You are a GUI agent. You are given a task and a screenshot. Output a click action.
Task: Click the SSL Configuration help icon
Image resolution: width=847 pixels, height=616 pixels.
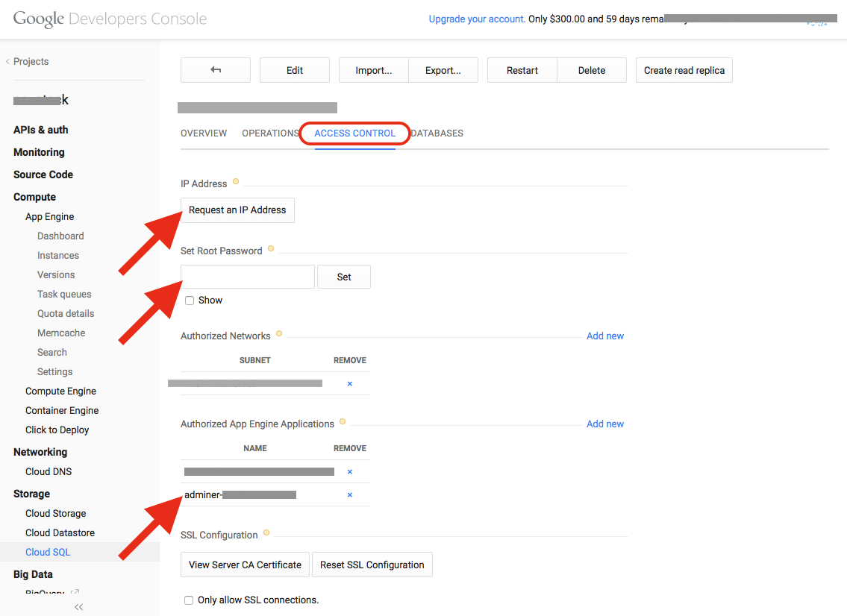click(266, 533)
